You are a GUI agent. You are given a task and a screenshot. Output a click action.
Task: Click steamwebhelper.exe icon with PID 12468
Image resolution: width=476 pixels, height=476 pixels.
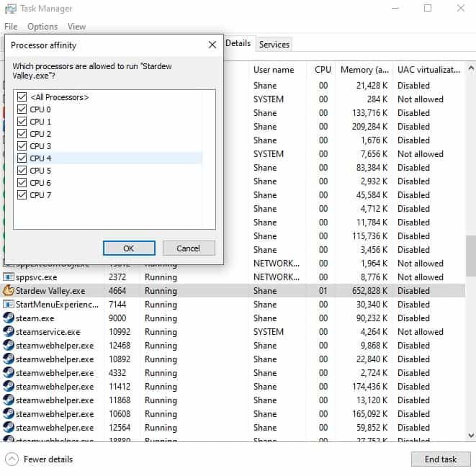tap(8, 345)
